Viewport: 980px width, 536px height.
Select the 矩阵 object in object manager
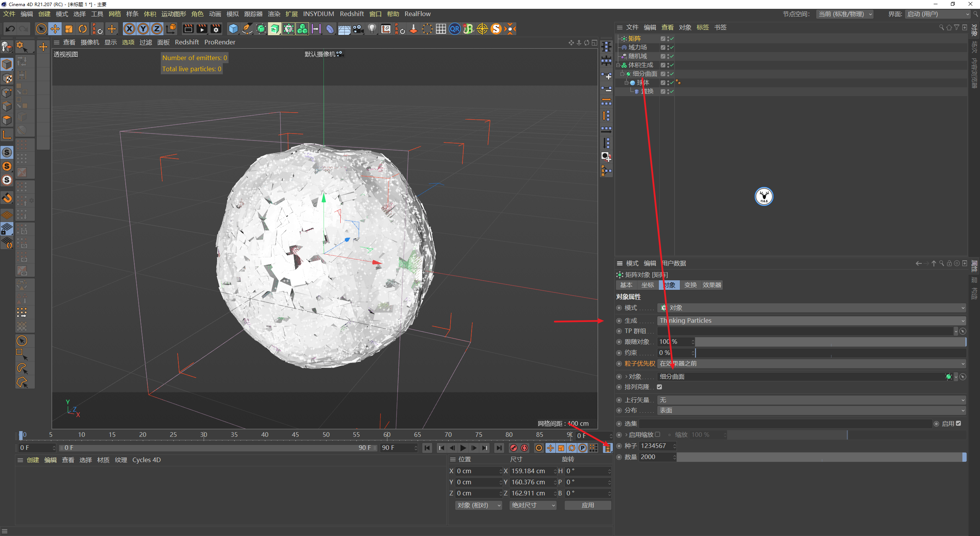click(634, 39)
